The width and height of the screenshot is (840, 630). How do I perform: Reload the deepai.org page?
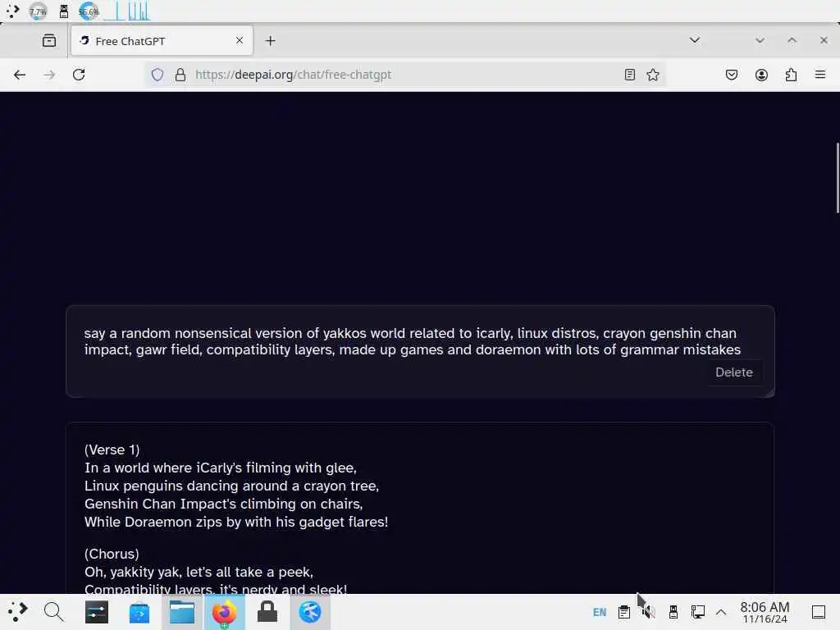[79, 75]
